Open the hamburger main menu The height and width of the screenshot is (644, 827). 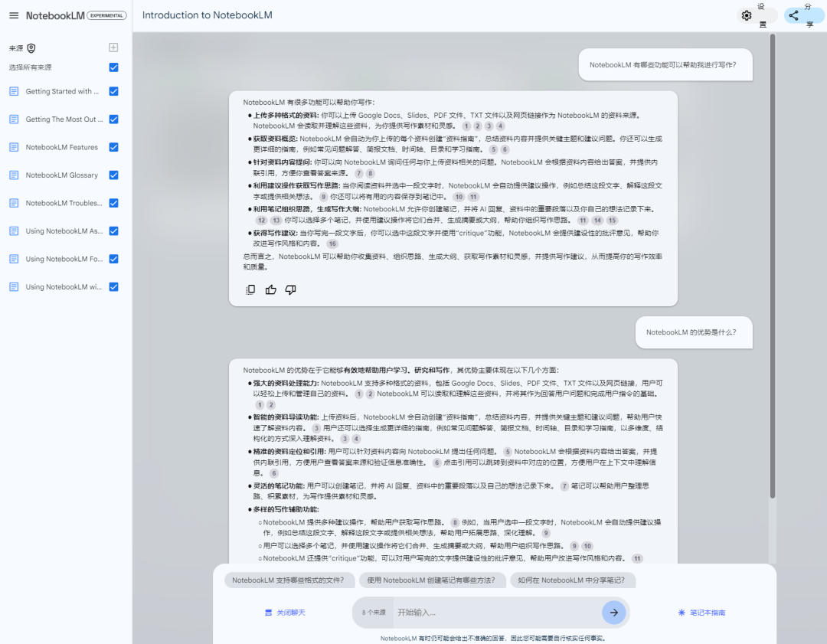pyautogui.click(x=14, y=15)
